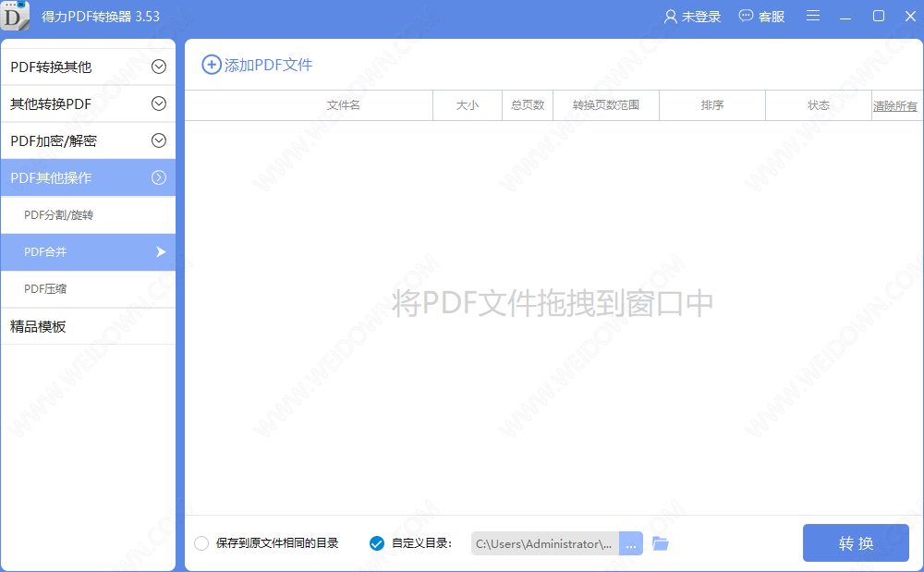This screenshot has height=572, width=924.
Task: Click the plus icon to add PDF files
Action: tap(212, 65)
